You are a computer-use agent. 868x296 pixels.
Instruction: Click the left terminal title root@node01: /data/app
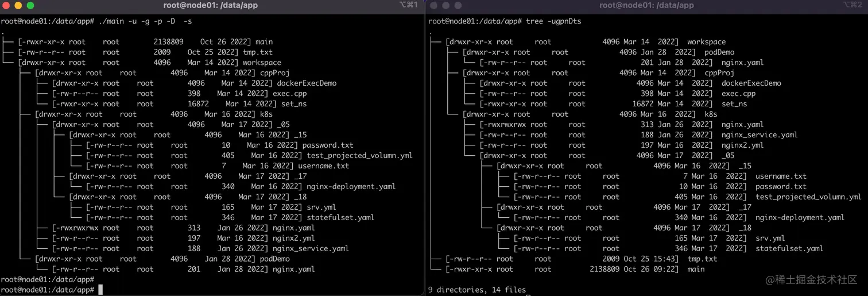tap(210, 5)
